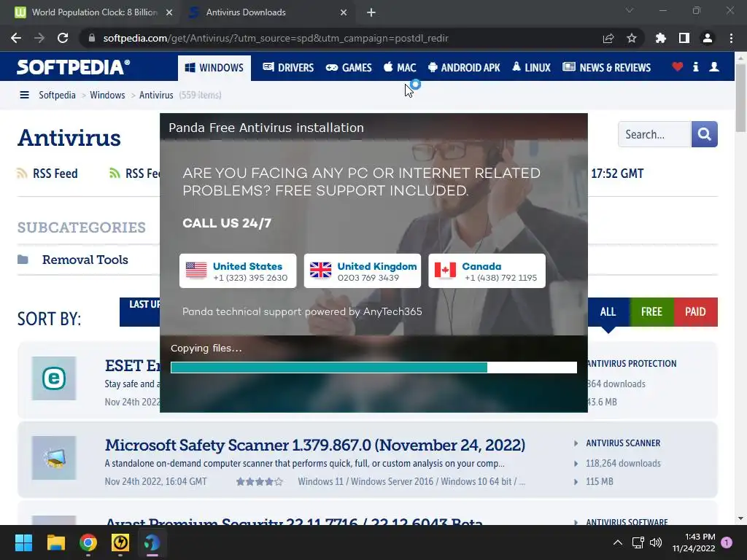Image resolution: width=747 pixels, height=560 pixels.
Task: Select the WINDOWS navigation tab
Action: point(214,68)
